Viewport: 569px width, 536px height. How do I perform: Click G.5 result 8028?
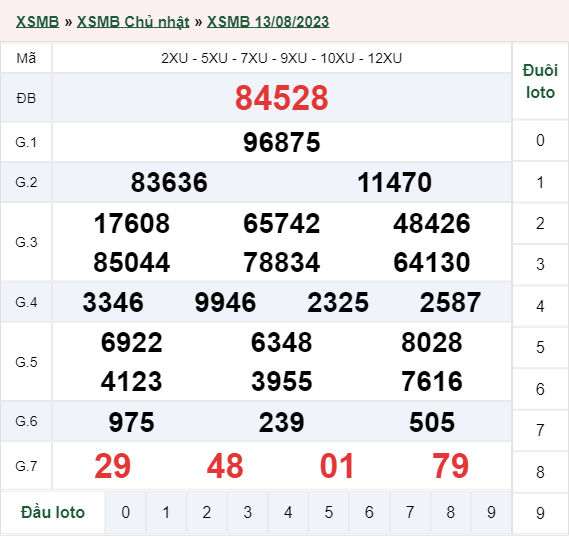click(x=432, y=342)
